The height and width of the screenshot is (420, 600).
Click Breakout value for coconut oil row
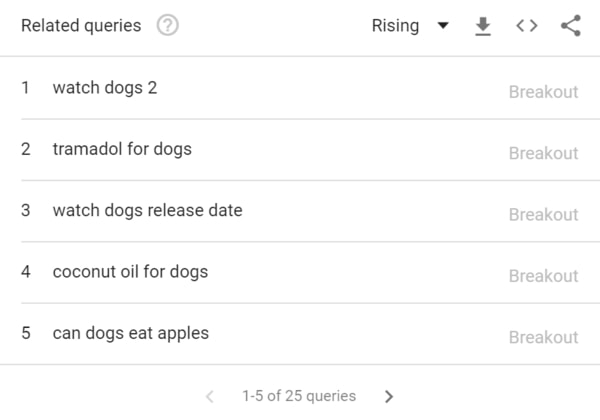coord(543,276)
